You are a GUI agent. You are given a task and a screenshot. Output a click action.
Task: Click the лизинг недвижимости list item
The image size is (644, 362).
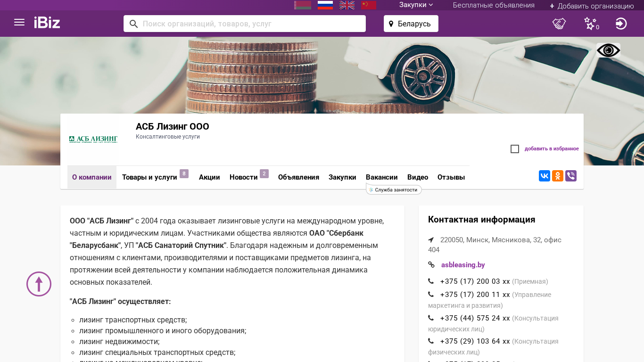[x=119, y=341]
